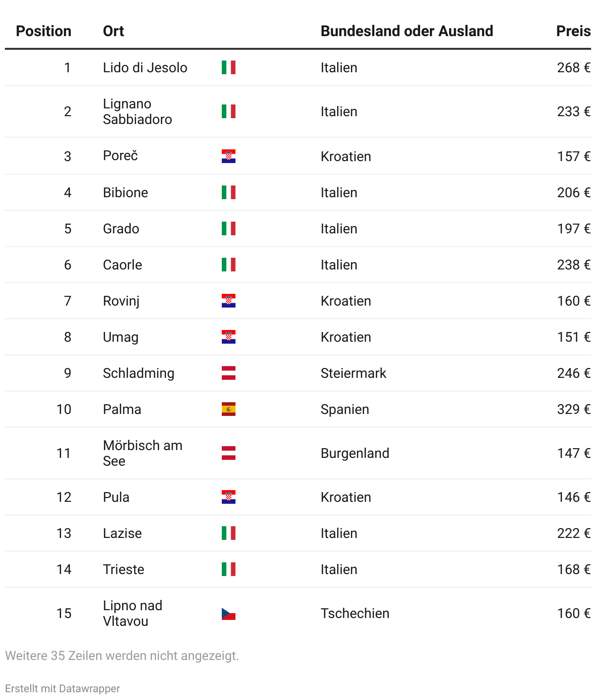Select the Lignano Sabbiadoro place name

point(137,111)
